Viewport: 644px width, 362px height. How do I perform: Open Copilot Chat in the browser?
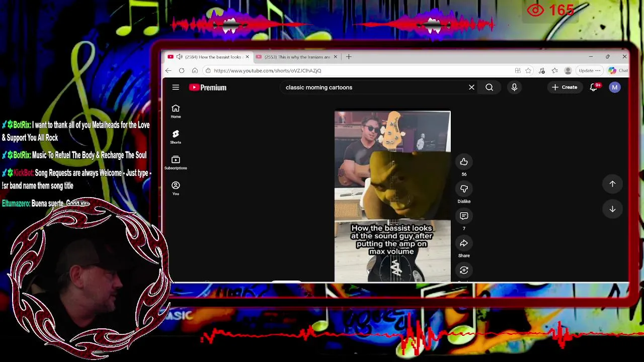point(618,70)
